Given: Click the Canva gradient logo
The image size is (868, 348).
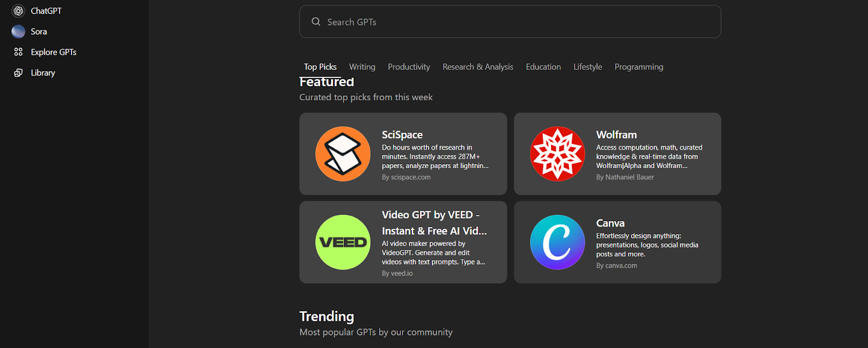Looking at the screenshot, I should (x=558, y=242).
